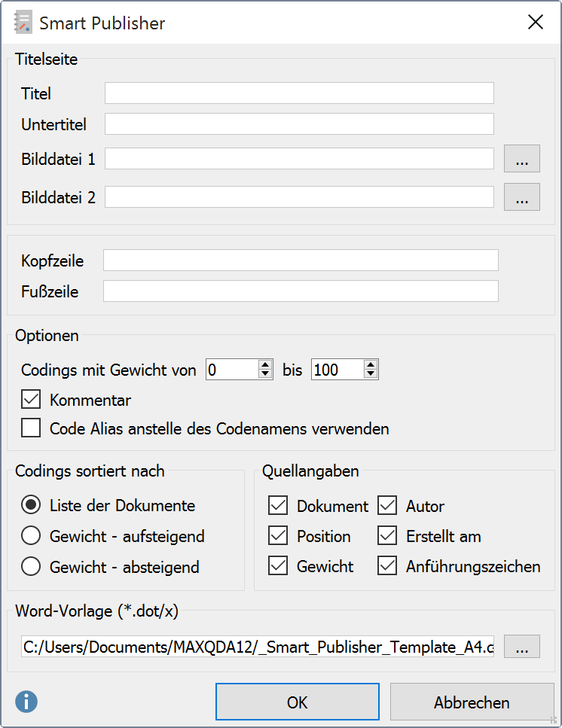
Task: Toggle the Anführungszeichen checkbox
Action: tap(387, 566)
